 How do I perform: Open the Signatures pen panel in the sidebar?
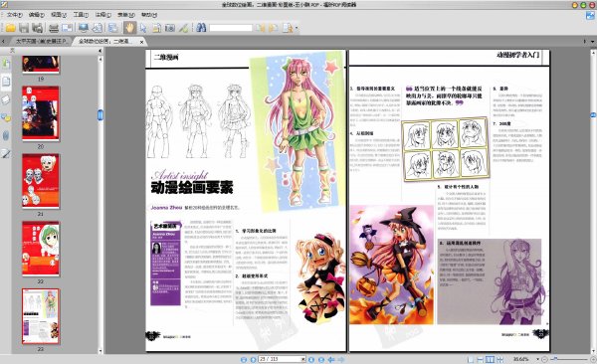[6, 153]
